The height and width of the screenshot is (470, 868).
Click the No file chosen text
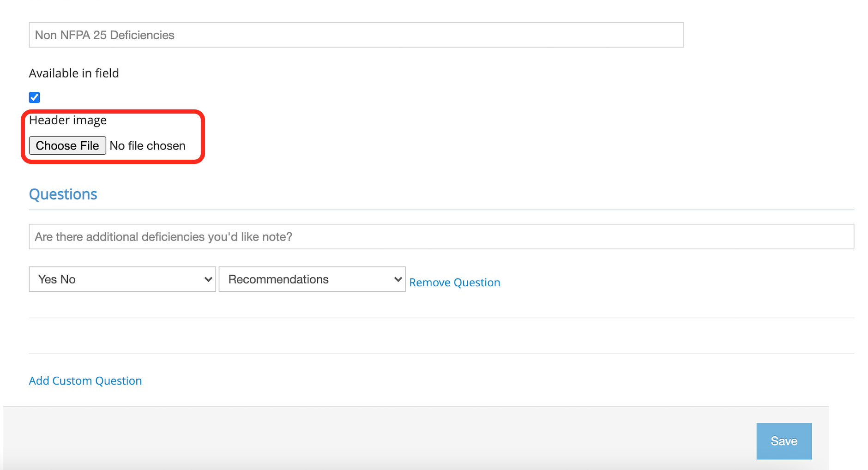point(147,146)
